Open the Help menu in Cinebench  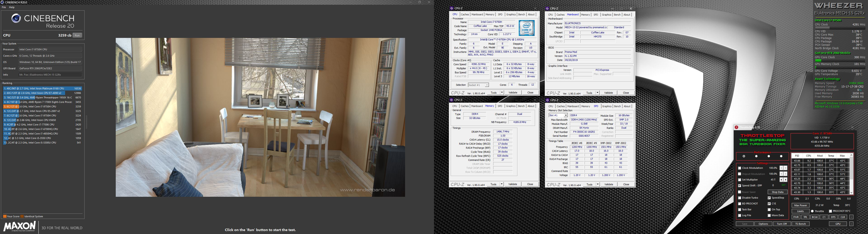coord(12,7)
